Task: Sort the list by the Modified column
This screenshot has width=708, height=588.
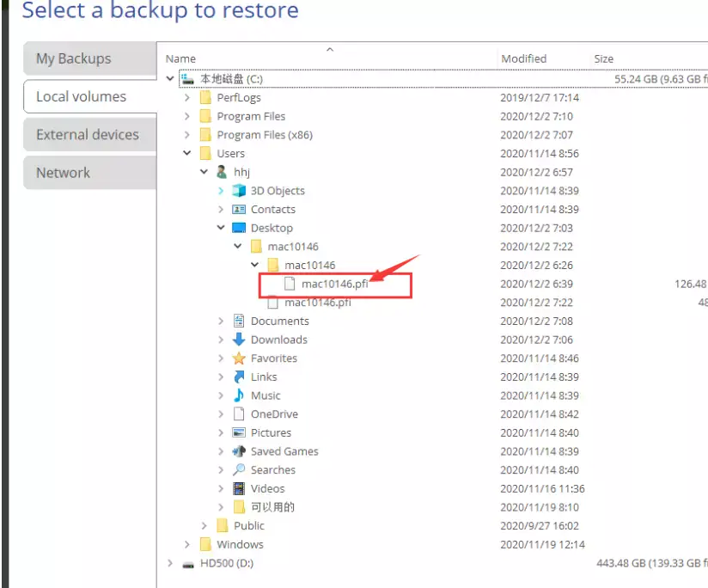Action: click(524, 58)
